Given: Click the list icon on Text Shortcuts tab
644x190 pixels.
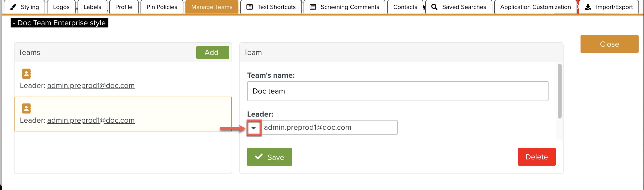Looking at the screenshot, I should coord(249,7).
